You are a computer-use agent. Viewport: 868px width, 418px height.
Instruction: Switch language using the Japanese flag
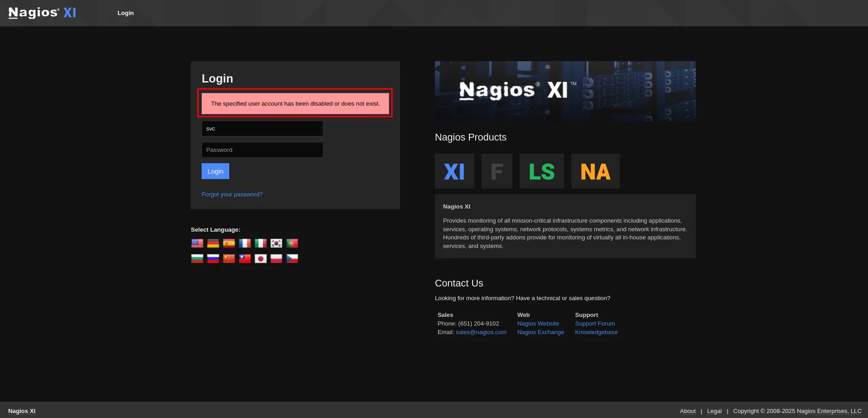click(260, 258)
